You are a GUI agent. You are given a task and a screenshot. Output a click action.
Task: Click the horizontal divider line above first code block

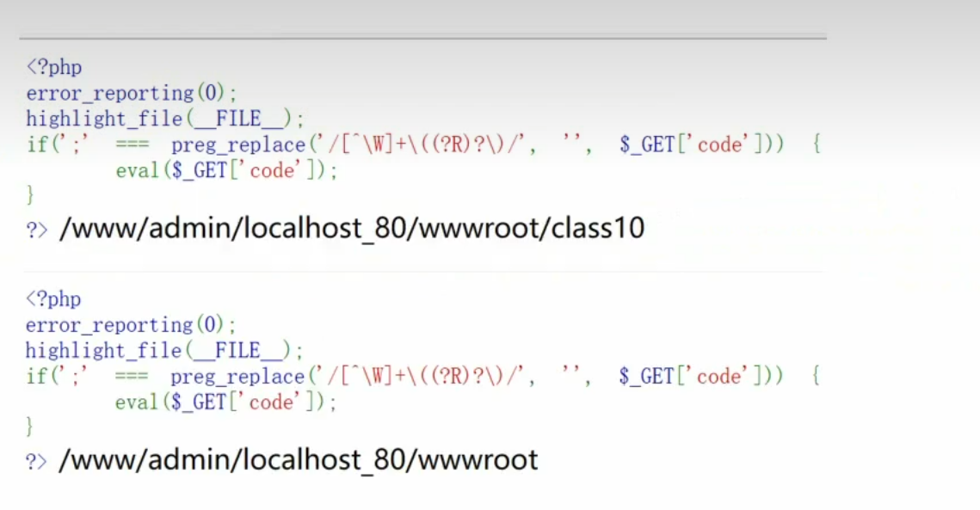(422, 38)
